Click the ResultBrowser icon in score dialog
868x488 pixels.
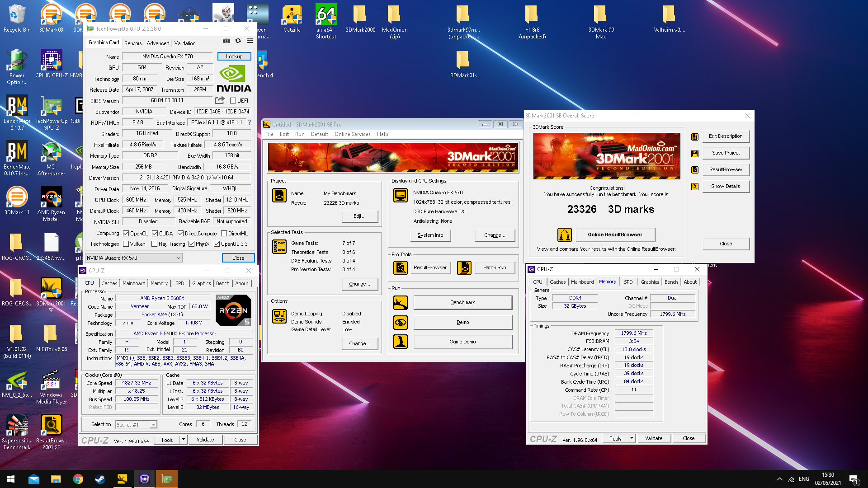click(695, 170)
